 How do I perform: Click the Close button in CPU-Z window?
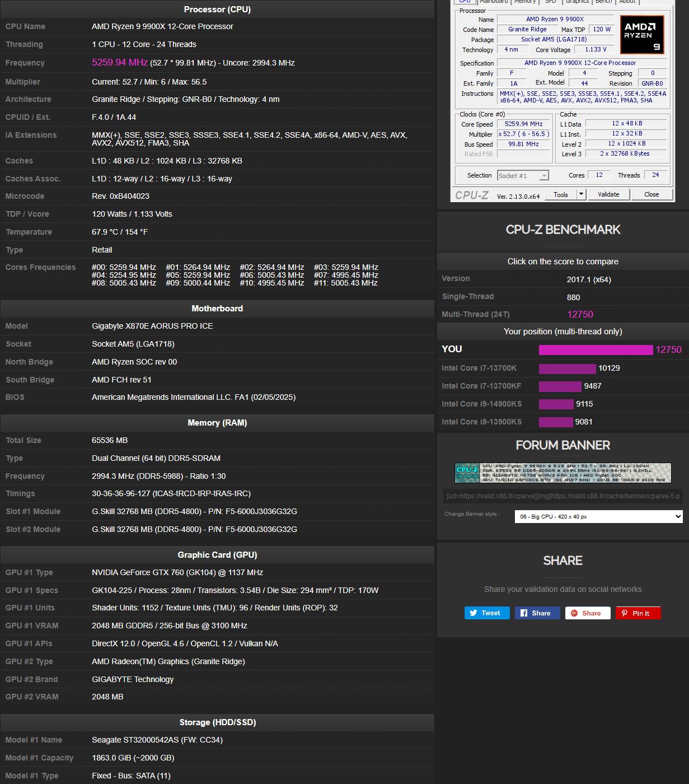click(x=651, y=194)
